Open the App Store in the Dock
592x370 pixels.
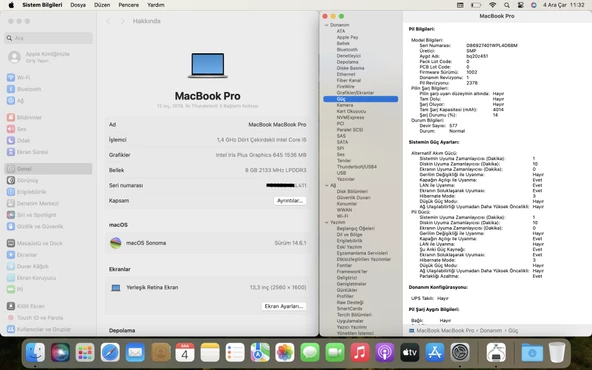[435, 352]
